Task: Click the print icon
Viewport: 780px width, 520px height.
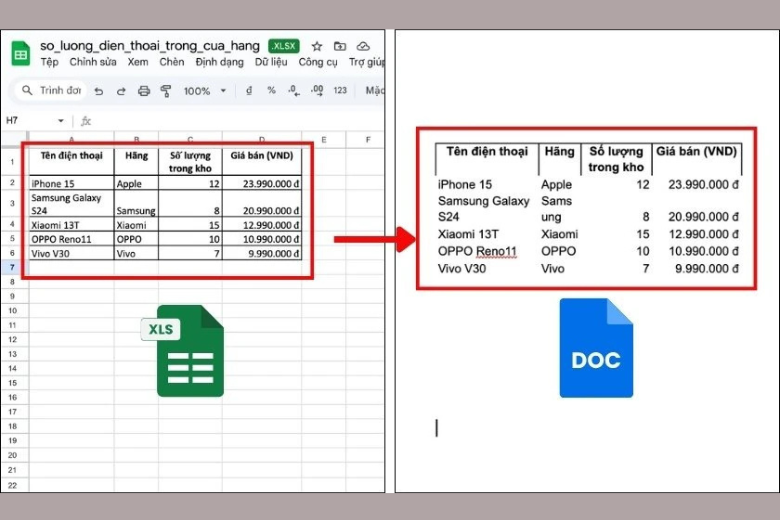Action: (144, 91)
